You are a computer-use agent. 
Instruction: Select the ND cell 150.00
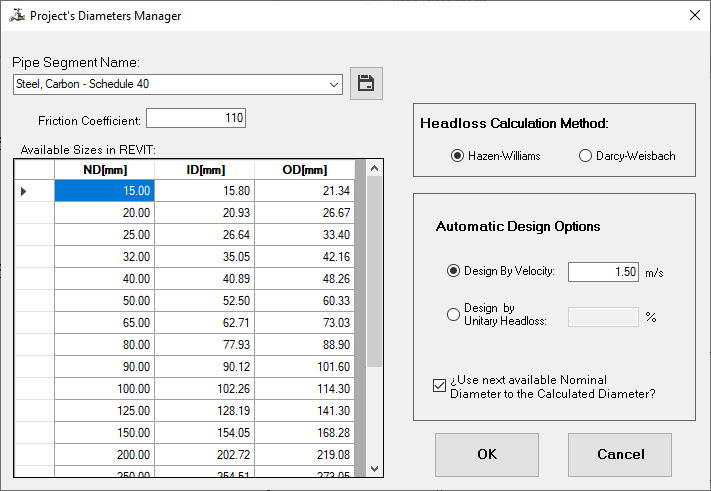[x=105, y=433]
